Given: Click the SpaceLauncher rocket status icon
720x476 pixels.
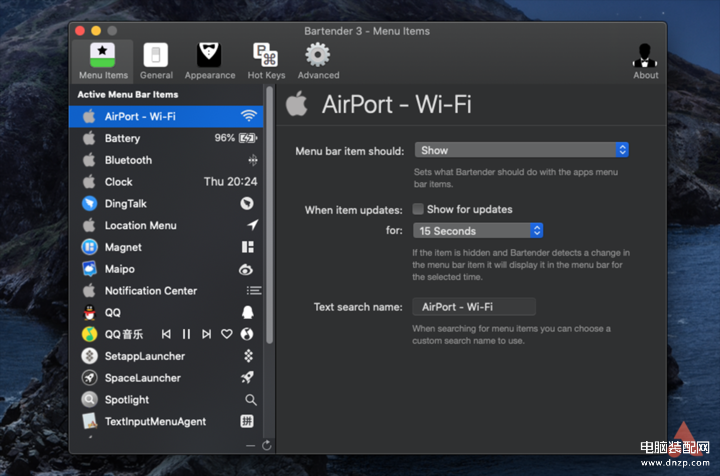Looking at the screenshot, I should 248,377.
